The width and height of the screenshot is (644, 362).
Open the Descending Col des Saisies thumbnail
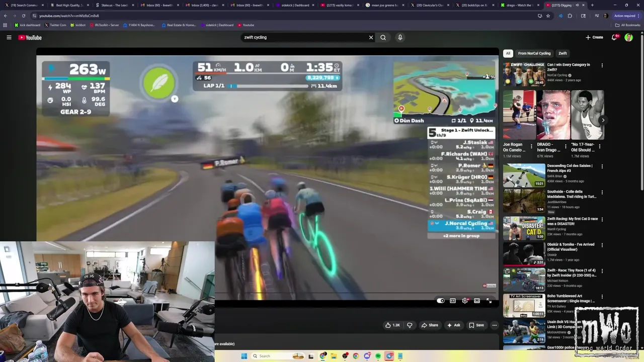click(x=524, y=175)
